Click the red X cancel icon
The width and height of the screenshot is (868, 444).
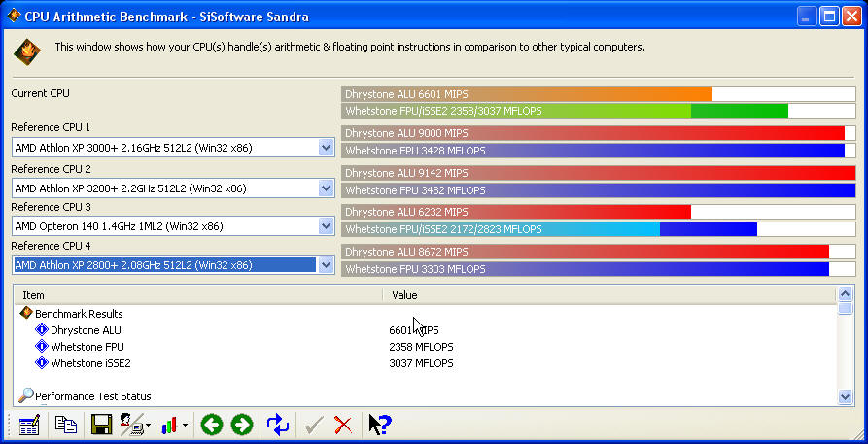[343, 426]
